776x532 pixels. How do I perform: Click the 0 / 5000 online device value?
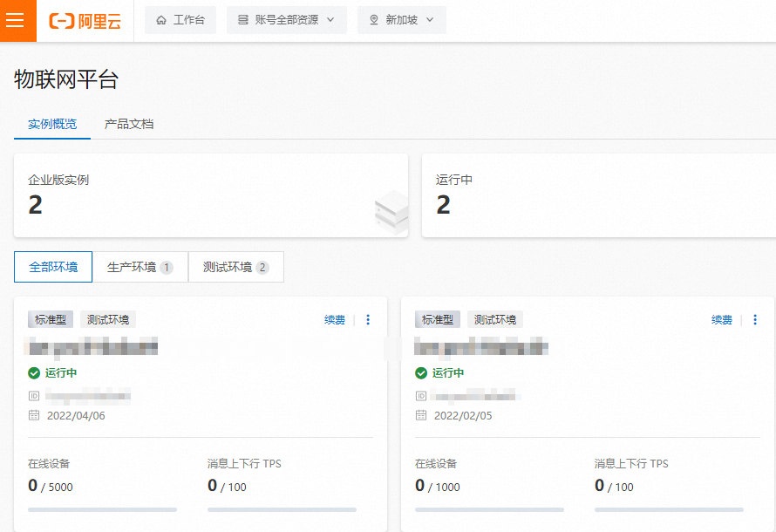click(x=51, y=486)
